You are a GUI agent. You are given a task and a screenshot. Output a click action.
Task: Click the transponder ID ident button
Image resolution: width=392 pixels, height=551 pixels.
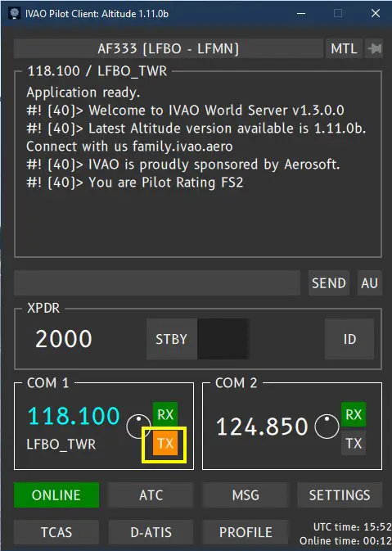[349, 339]
